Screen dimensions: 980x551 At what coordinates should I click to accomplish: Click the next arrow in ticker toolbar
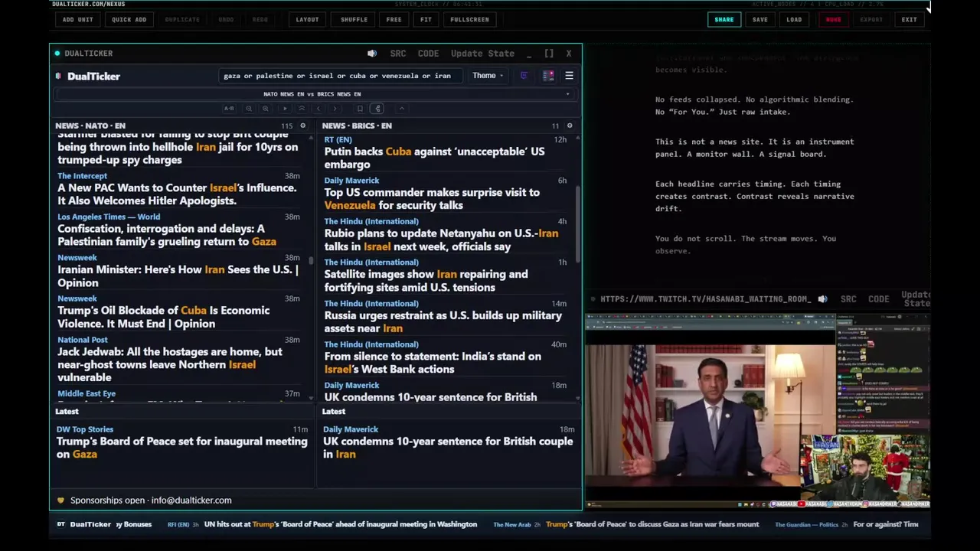pos(335,109)
